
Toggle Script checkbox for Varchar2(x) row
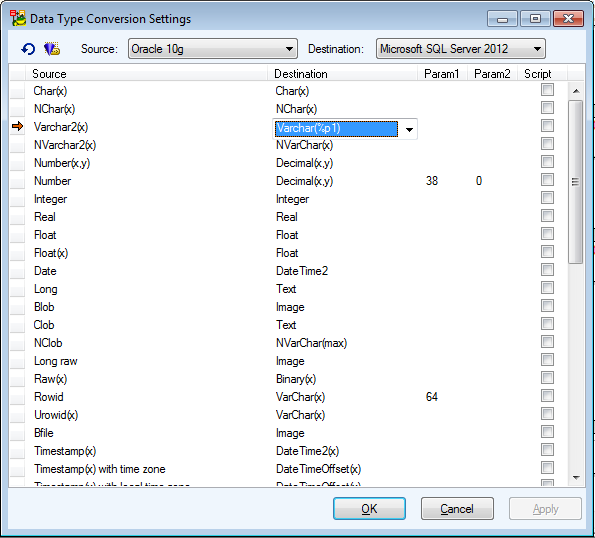547,126
